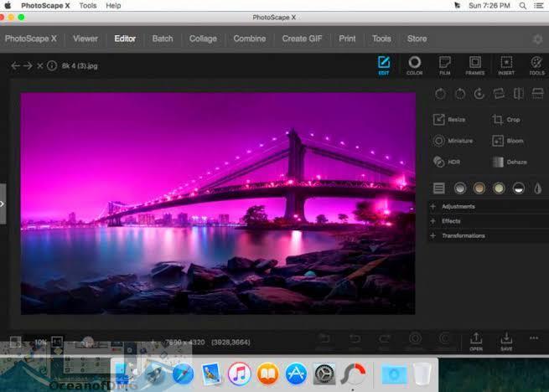Go to next image arrow

28,66
